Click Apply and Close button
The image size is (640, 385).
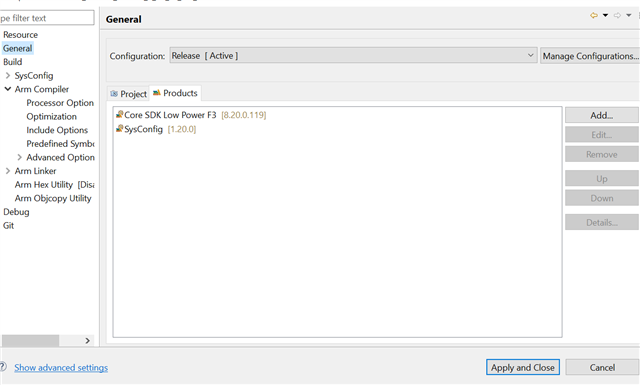pos(522,367)
